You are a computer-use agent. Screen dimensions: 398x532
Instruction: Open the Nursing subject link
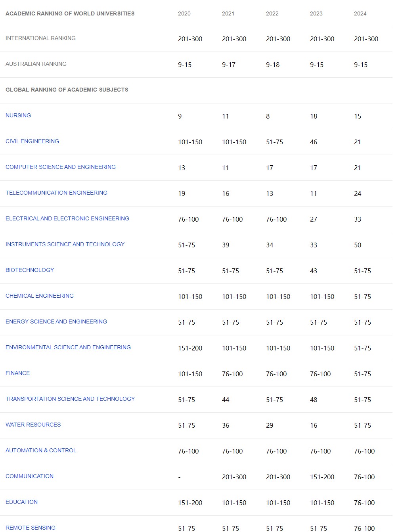[18, 115]
